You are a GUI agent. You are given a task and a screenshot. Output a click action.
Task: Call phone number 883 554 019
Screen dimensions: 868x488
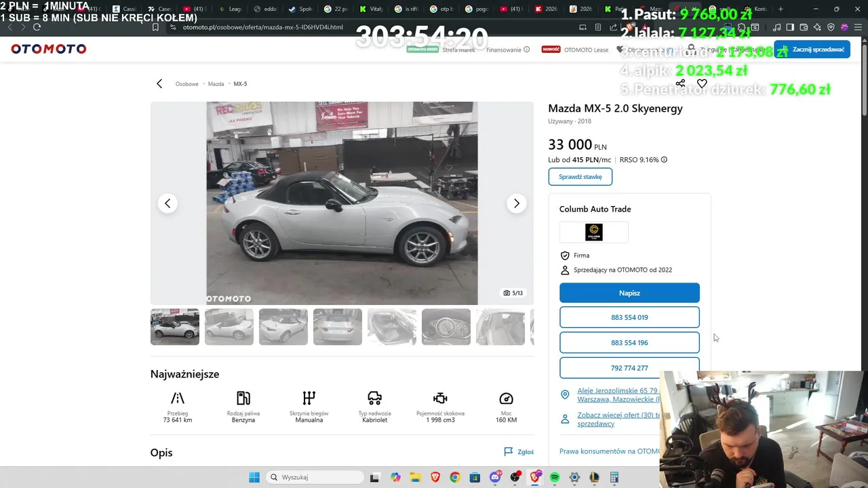click(x=629, y=317)
